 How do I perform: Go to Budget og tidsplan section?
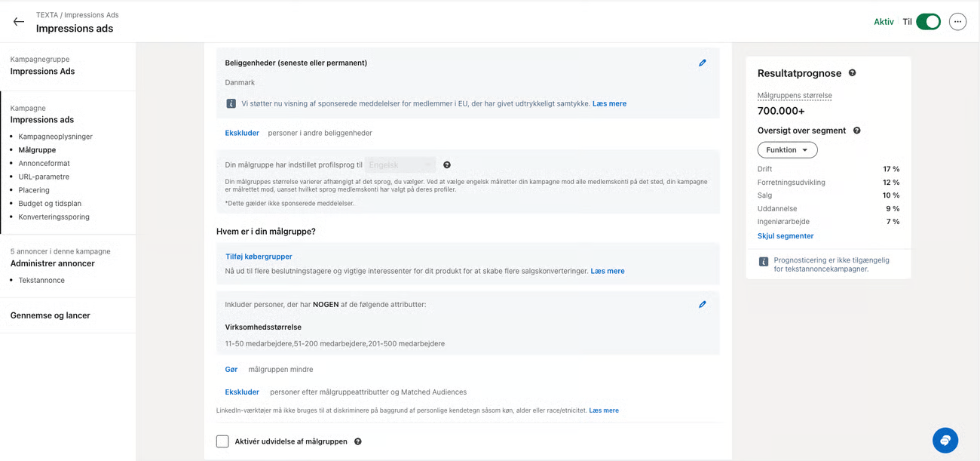click(x=50, y=204)
